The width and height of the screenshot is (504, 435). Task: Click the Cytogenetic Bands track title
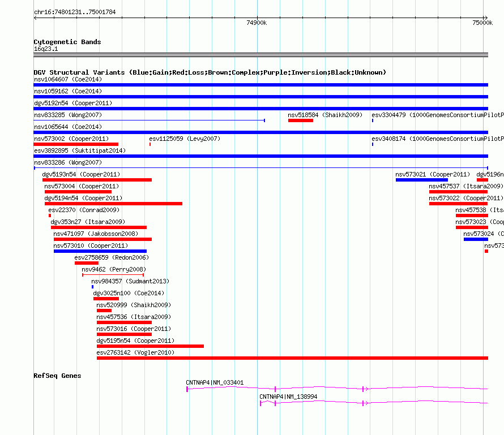pos(67,42)
